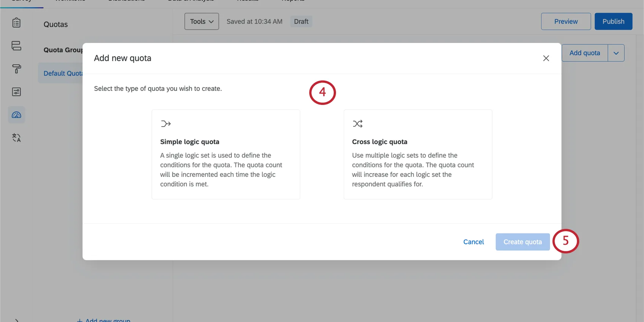Screen dimensions: 644x322
Task: Open the Translations icon in sidebar
Action: (16, 138)
